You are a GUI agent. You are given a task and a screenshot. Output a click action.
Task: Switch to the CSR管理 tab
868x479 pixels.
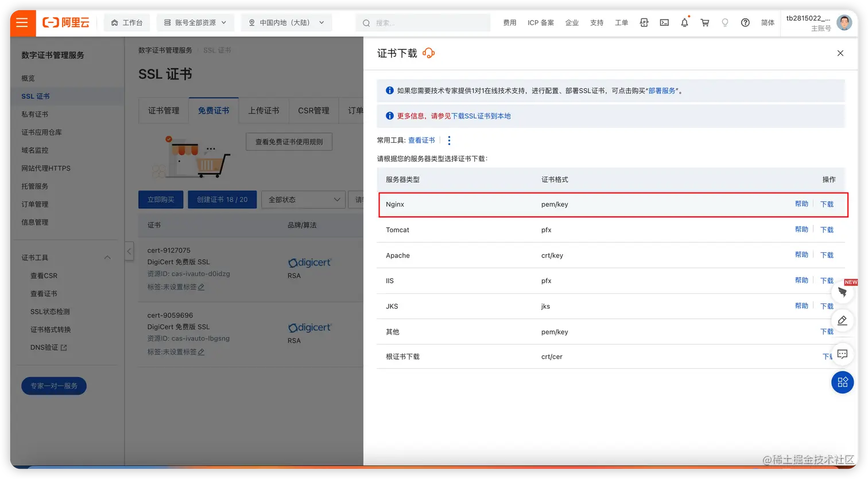[313, 111]
